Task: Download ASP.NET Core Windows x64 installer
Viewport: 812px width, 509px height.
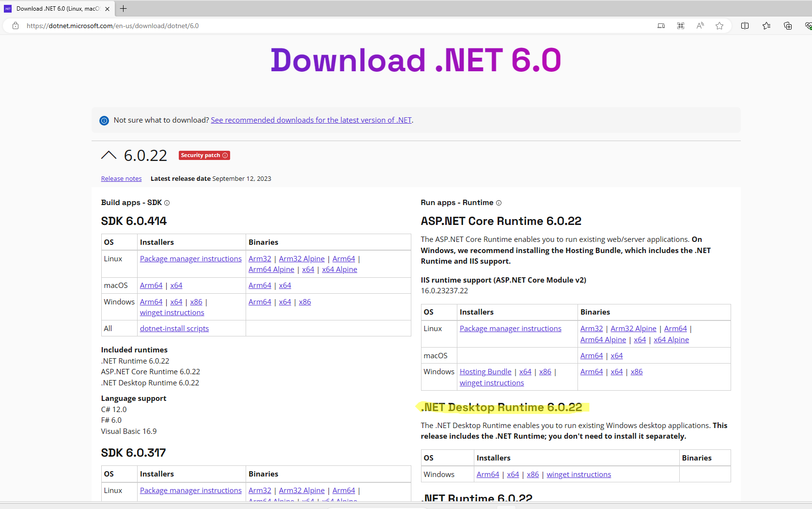Action: pos(525,372)
